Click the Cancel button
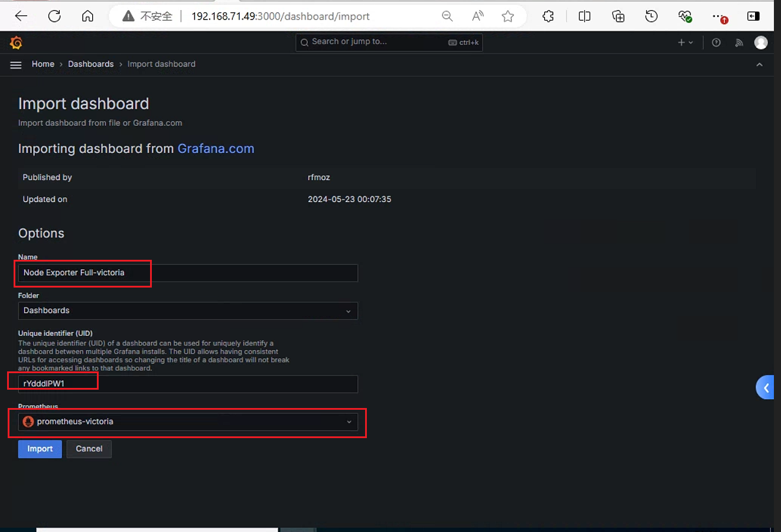This screenshot has width=781, height=532. (x=89, y=449)
